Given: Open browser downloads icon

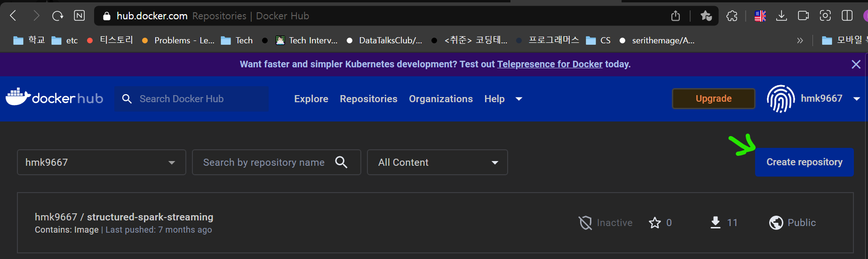Looking at the screenshot, I should coord(781,16).
